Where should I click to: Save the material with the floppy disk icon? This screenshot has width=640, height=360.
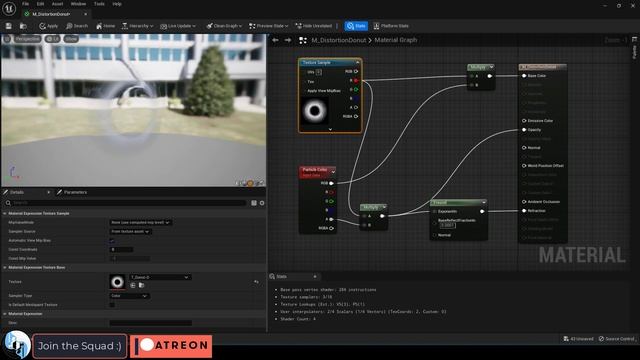point(9,26)
